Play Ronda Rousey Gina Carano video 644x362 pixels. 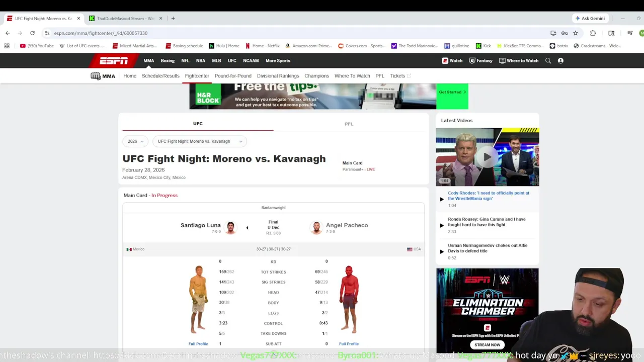click(x=487, y=225)
